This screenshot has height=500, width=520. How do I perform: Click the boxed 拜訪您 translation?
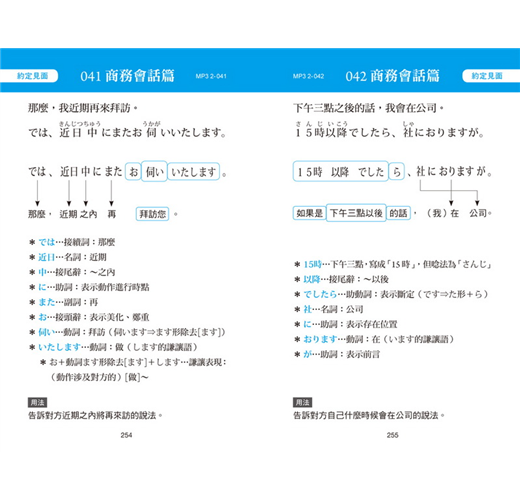pyautogui.click(x=152, y=214)
